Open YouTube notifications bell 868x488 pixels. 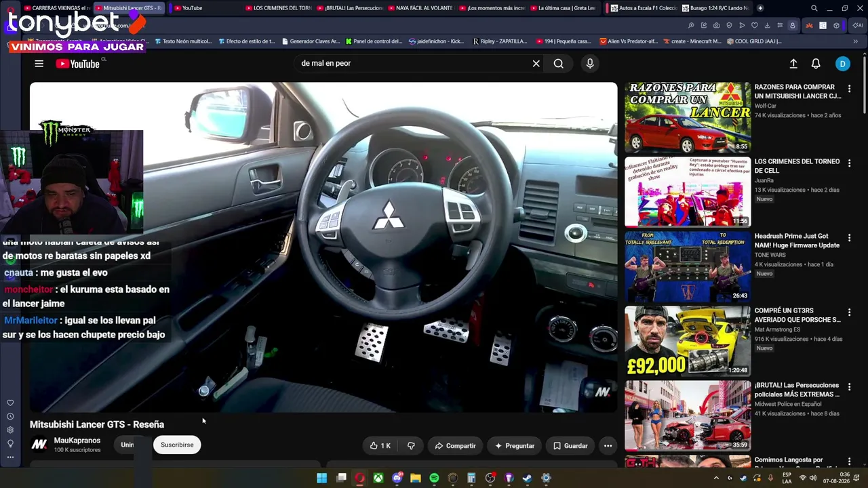click(816, 64)
